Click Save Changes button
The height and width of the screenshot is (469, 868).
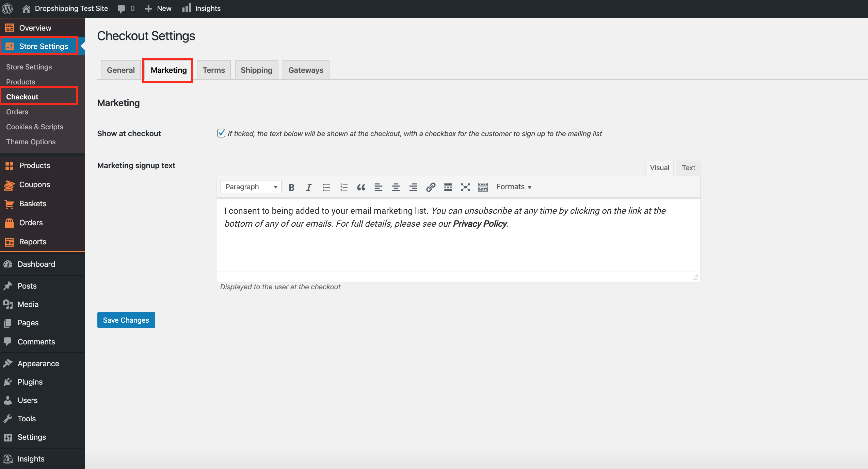[x=126, y=320]
